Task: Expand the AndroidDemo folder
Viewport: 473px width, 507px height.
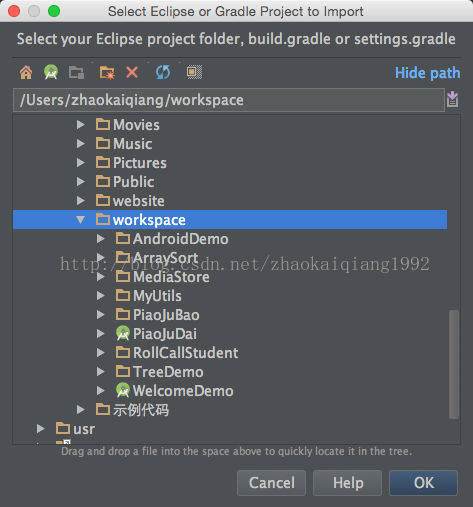Action: coord(101,239)
